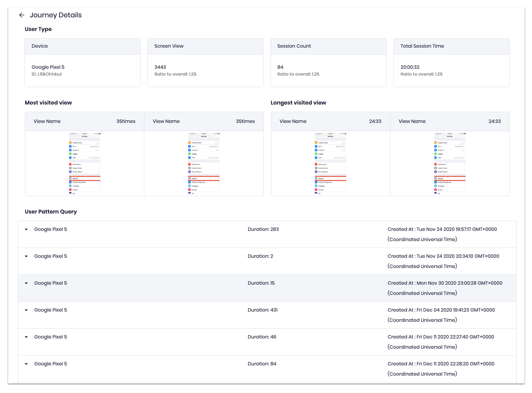Click the Journey Details page title
This screenshot has width=532, height=393.
(56, 15)
